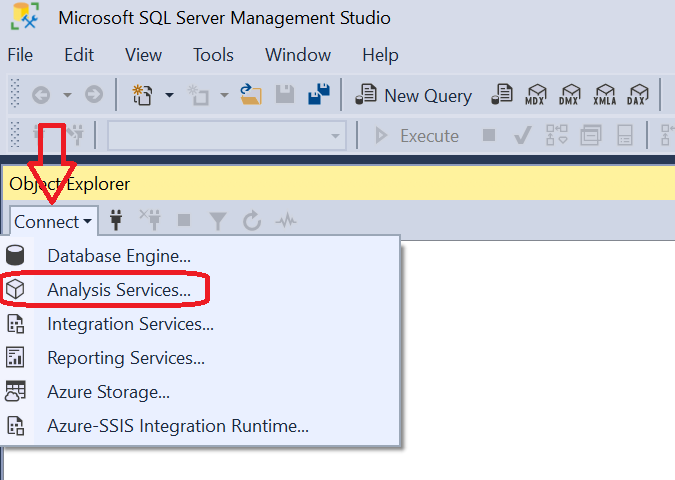The width and height of the screenshot is (675, 480).
Task: Select Azure-SSIS Integration Runtime... from the menu
Action: [200, 426]
